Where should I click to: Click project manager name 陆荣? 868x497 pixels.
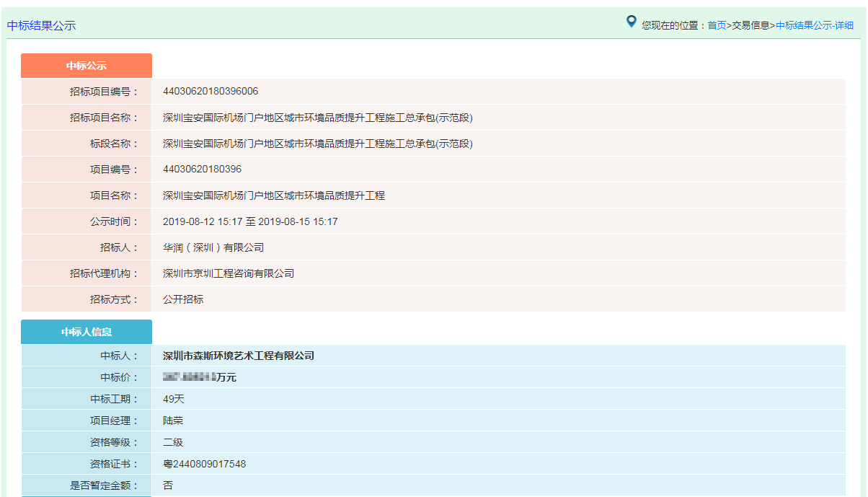tap(173, 421)
